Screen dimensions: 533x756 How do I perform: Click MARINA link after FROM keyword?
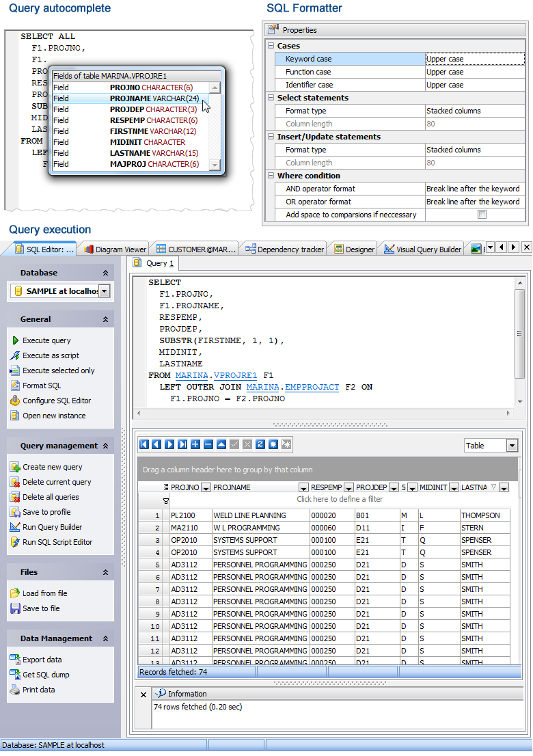pyautogui.click(x=191, y=375)
